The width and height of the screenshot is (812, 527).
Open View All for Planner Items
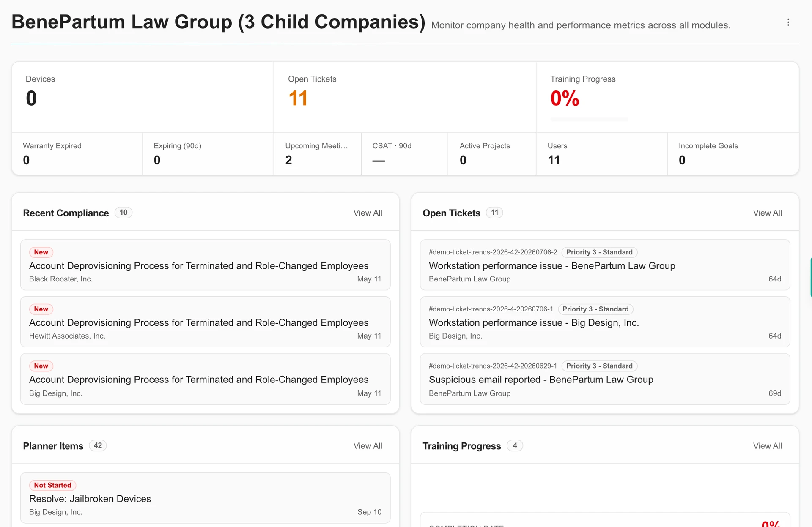(368, 446)
